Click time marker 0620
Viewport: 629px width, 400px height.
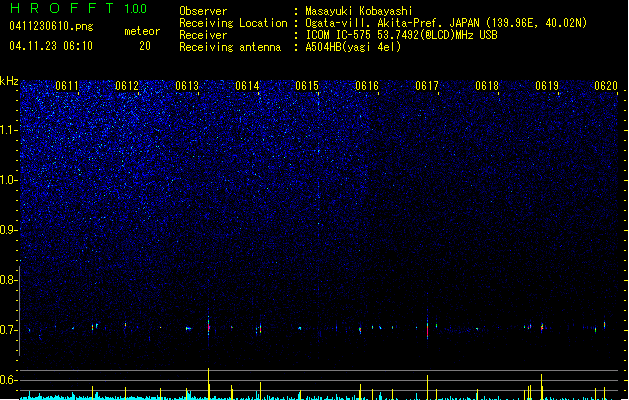[606, 86]
